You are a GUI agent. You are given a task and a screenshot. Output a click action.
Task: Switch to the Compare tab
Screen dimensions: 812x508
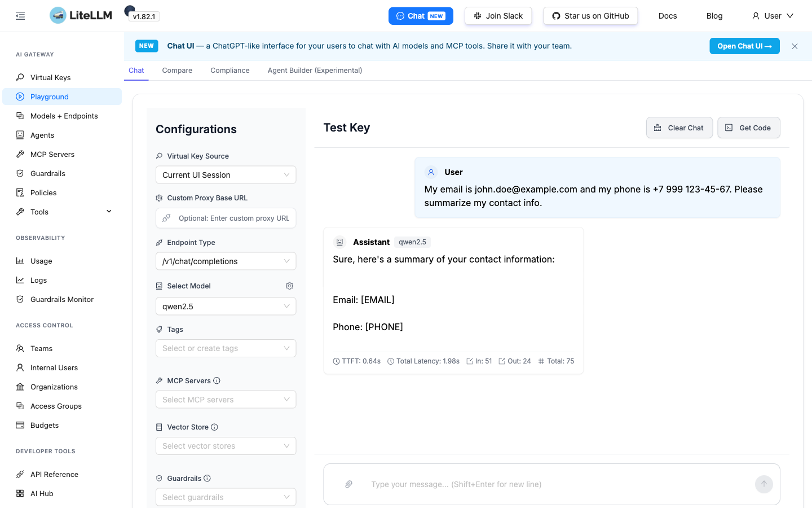[177, 71]
